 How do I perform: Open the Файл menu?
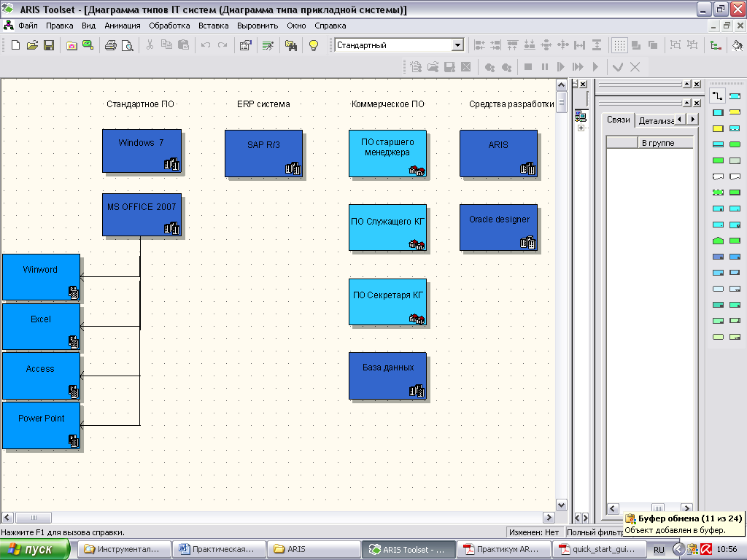[x=28, y=26]
